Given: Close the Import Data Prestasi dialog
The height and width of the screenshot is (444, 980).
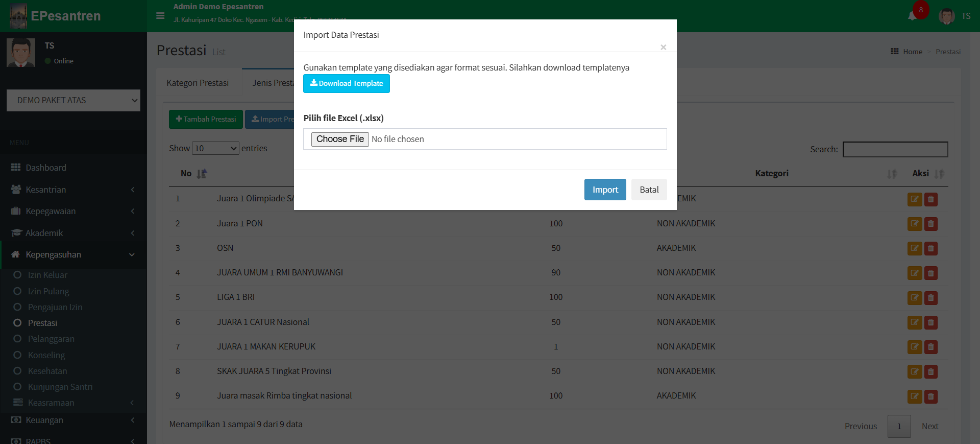Looking at the screenshot, I should (x=663, y=47).
